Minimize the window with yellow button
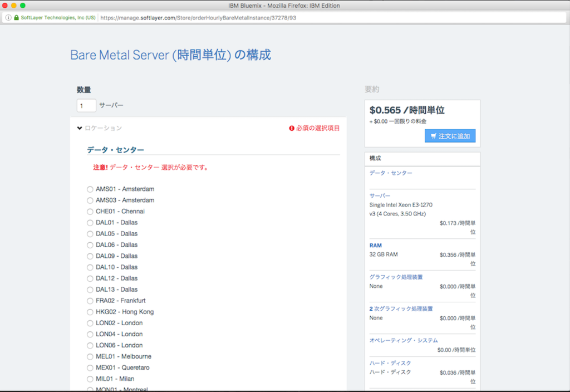This screenshot has width=570, height=392. pos(14,5)
